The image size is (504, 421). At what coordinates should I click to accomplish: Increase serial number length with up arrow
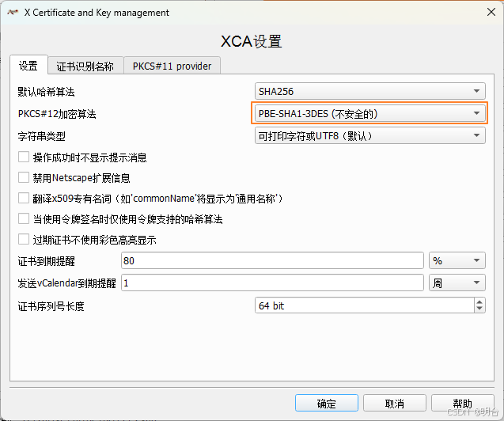coord(479,302)
